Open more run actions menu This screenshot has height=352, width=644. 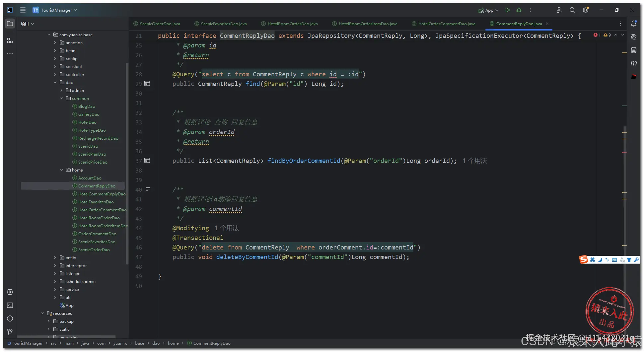point(530,10)
